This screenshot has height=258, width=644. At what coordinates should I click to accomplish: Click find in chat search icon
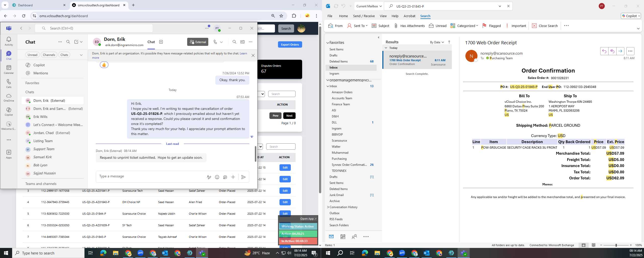point(234,42)
